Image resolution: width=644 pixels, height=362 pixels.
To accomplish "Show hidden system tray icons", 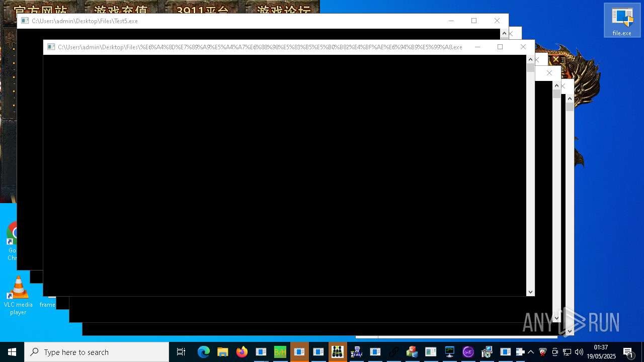I will pyautogui.click(x=531, y=352).
